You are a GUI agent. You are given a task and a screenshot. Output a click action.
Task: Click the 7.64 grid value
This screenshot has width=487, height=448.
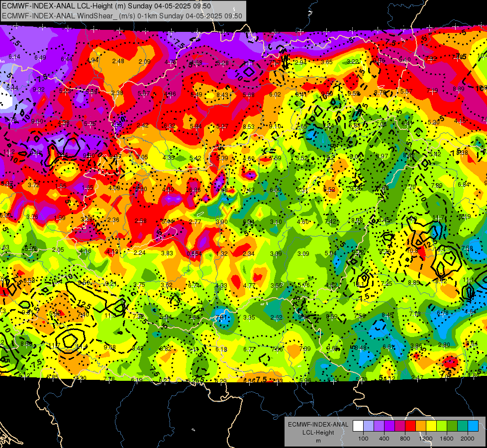(194, 318)
